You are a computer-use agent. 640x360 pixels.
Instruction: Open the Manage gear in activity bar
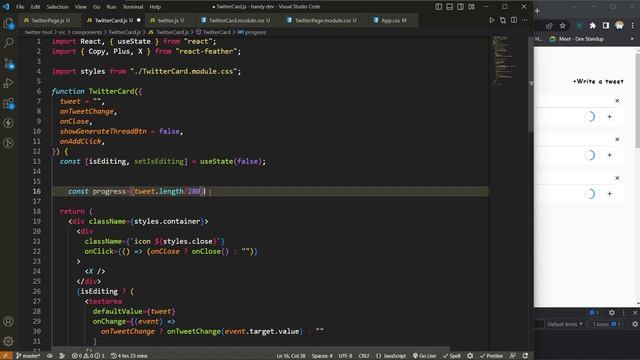coord(9,341)
